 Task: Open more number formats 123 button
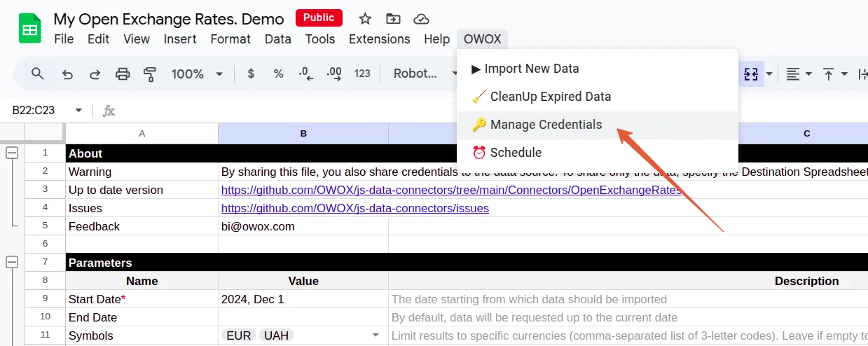(362, 74)
